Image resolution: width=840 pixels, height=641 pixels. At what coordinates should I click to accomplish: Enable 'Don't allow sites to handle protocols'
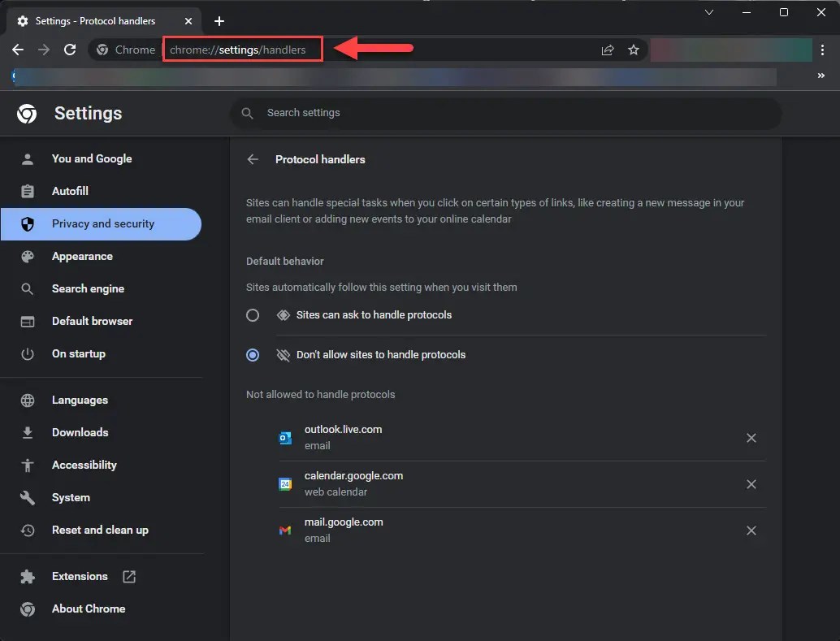pos(253,355)
